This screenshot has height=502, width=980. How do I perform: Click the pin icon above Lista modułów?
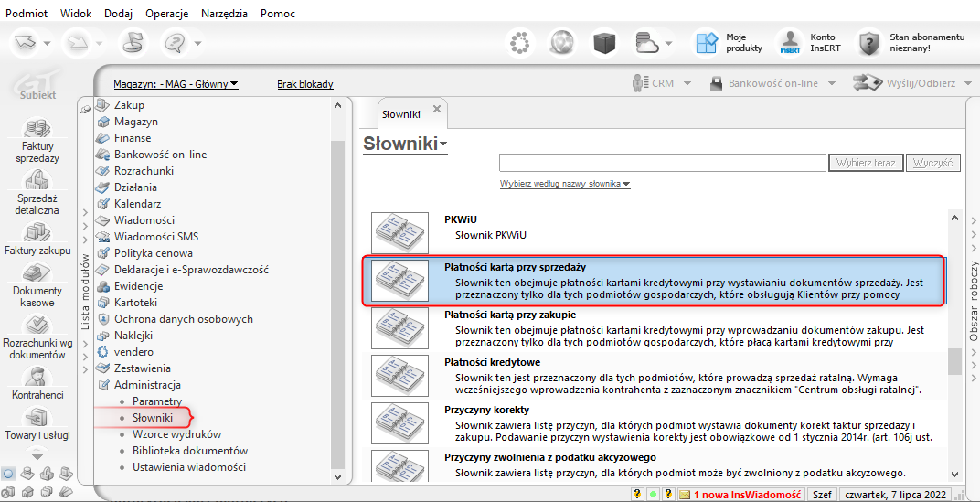(86, 110)
